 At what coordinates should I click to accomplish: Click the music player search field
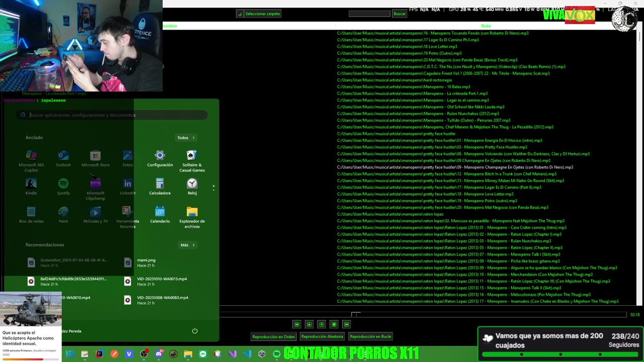point(369,14)
